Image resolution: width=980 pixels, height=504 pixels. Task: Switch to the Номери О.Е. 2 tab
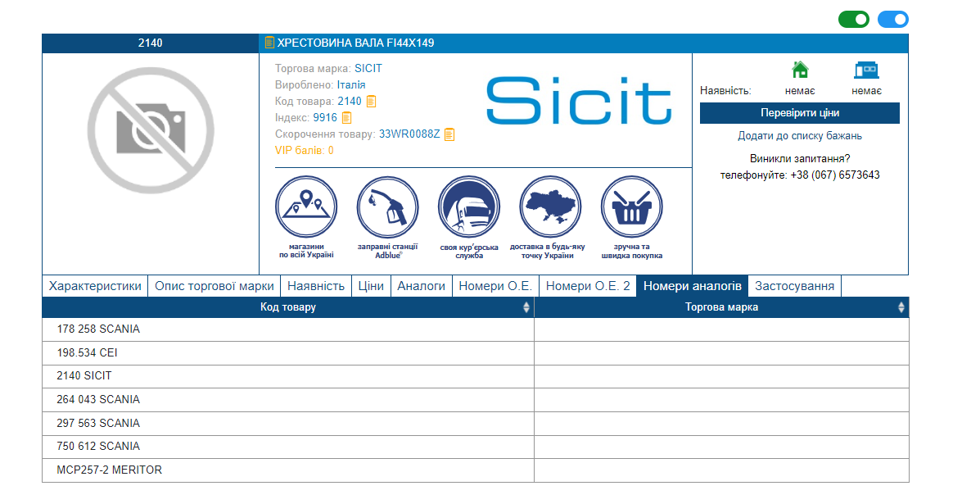[x=588, y=286]
